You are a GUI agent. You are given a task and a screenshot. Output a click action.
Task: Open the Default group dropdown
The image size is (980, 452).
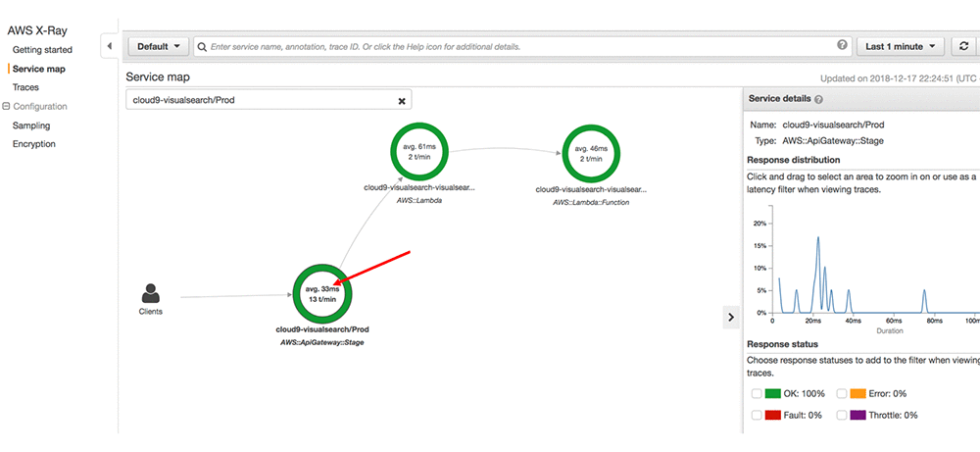[x=158, y=46]
